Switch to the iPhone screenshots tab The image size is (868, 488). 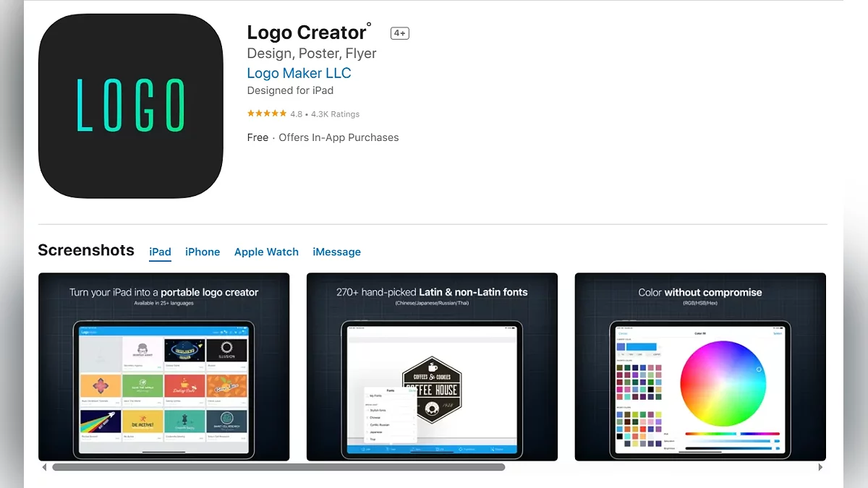click(203, 252)
